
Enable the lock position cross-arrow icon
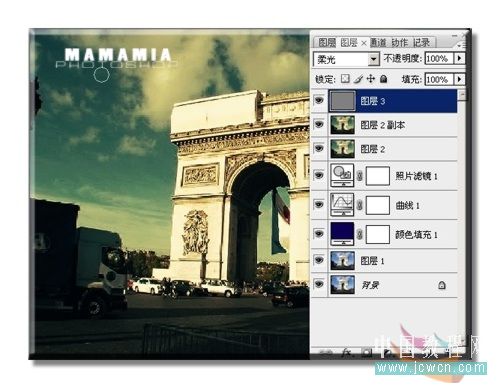[371, 79]
